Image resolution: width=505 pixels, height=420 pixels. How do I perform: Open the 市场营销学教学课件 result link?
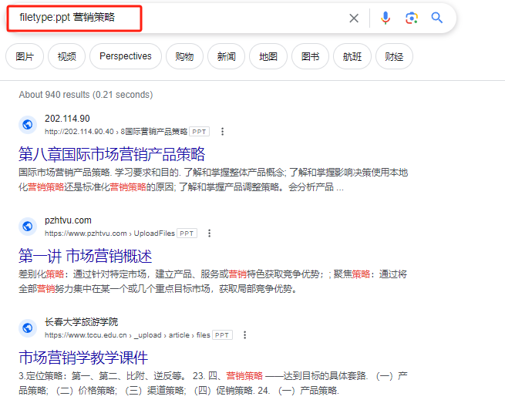click(x=83, y=358)
